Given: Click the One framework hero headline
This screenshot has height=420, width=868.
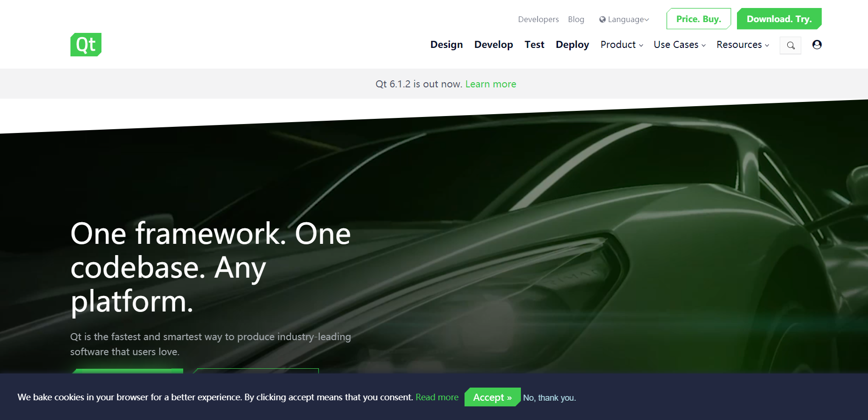Looking at the screenshot, I should pyautogui.click(x=210, y=267).
